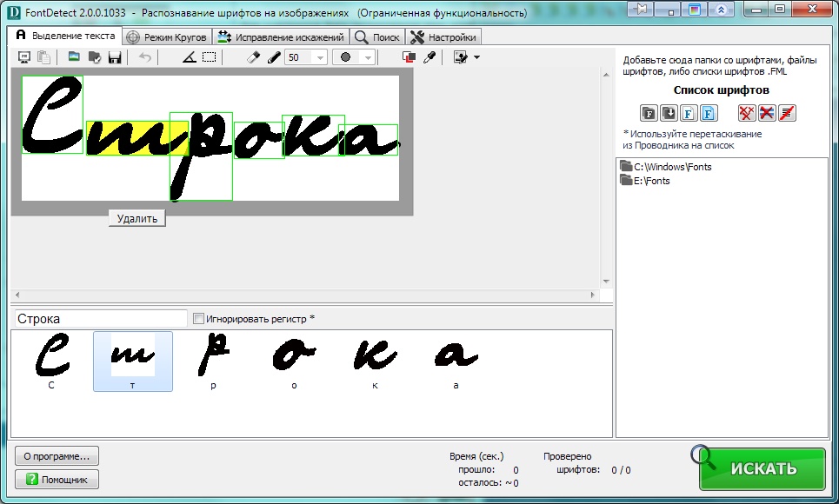Click the open image file icon
839x504 pixels.
click(x=74, y=57)
